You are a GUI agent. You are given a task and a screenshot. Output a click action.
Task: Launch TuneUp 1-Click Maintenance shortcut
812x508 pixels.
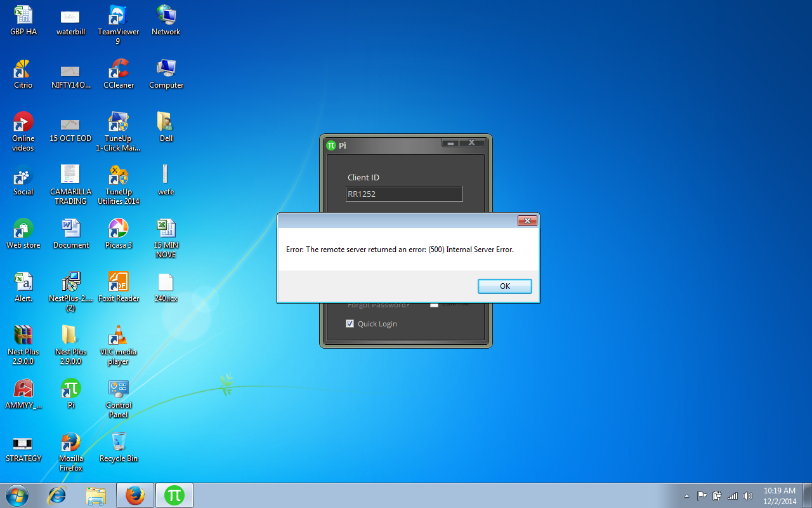point(118,132)
